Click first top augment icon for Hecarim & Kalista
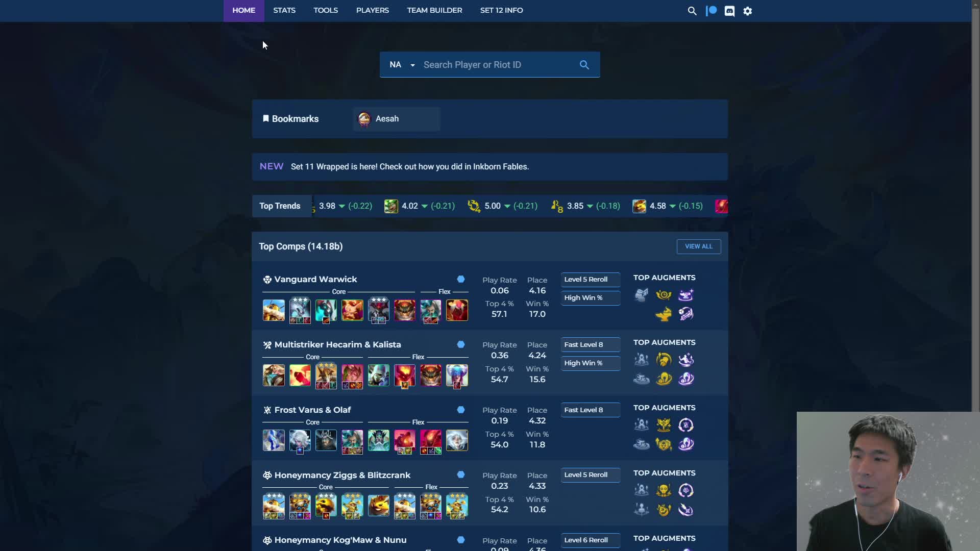 click(x=642, y=360)
